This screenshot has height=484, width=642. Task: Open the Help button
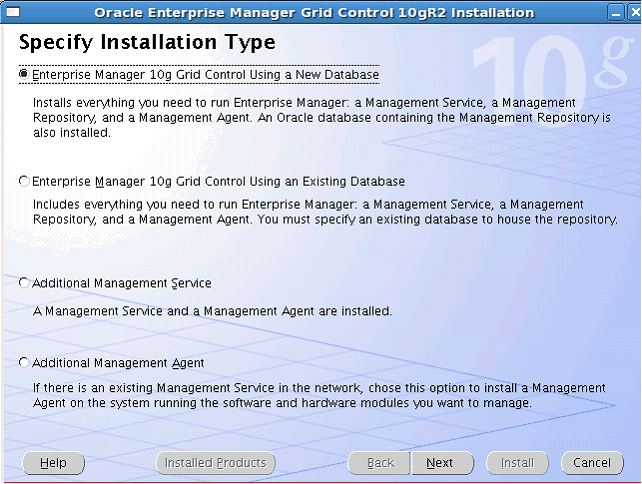53,463
